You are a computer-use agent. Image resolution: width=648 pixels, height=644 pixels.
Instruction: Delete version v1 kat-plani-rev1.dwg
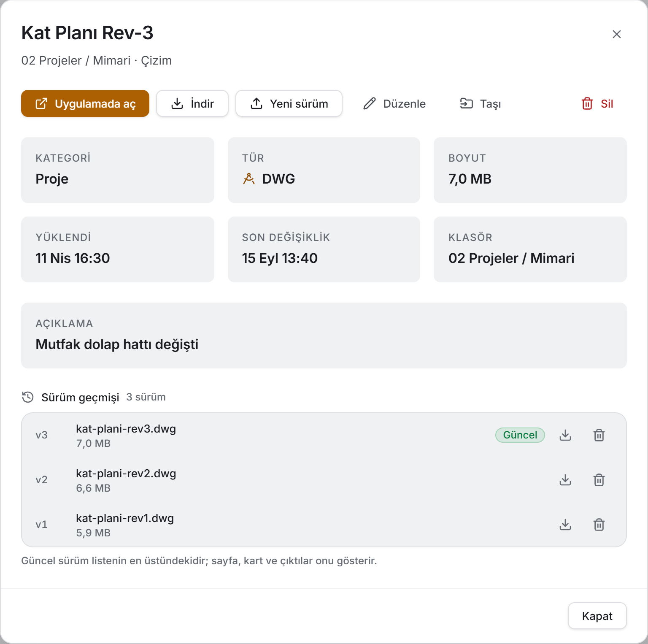(x=599, y=525)
